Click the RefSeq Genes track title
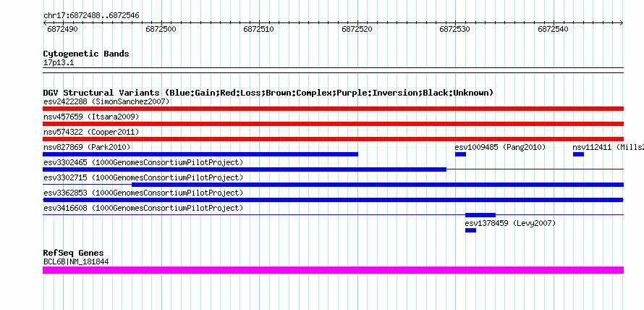Image resolution: width=644 pixels, height=310 pixels. 74,253
